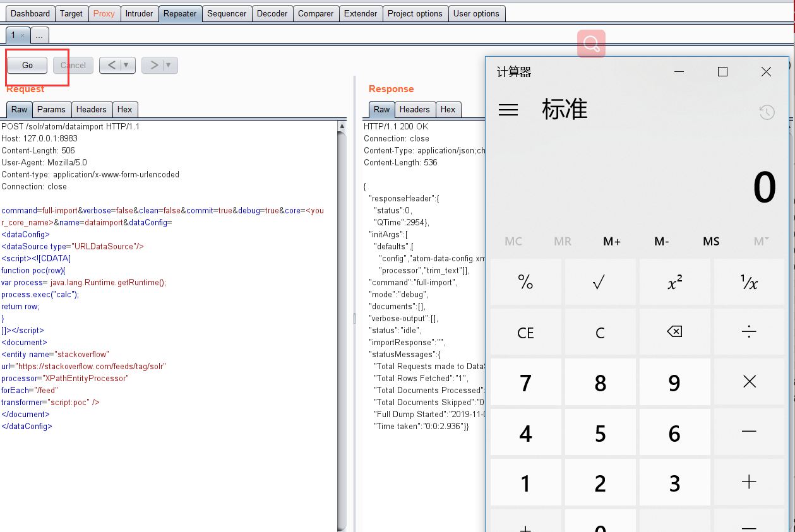Viewport: 795px width, 532px height.
Task: Open the M dropdown memory list in Calculator
Action: 761,241
